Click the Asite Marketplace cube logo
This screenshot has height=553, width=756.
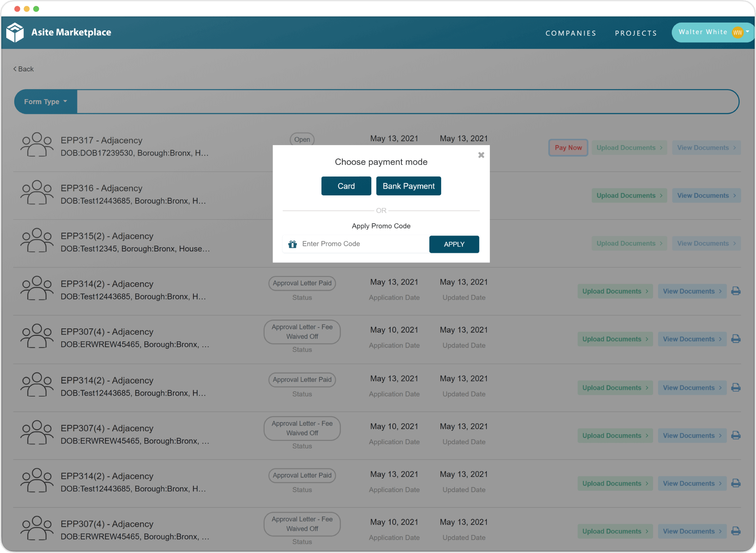15,32
